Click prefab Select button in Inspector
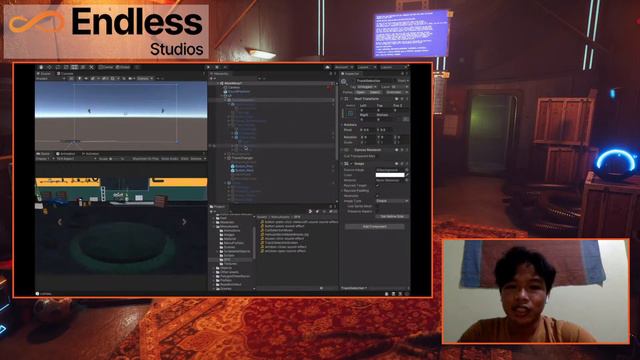This screenshot has width=640, height=360. pos(375,92)
